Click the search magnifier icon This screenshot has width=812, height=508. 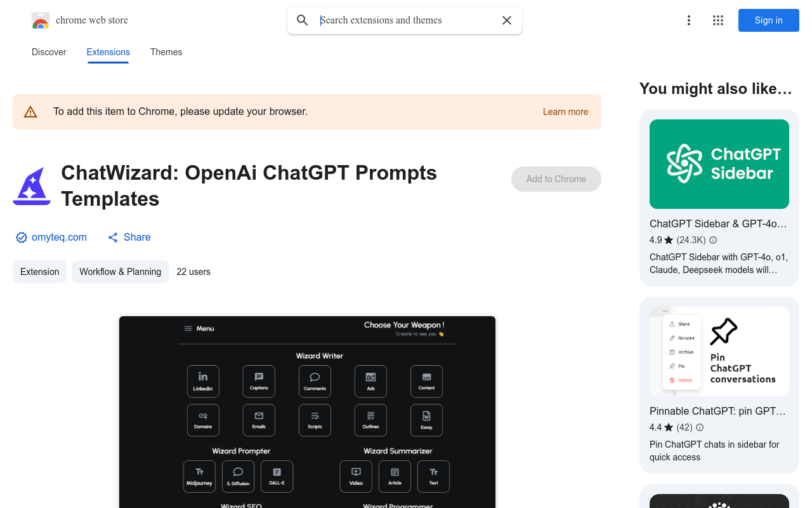point(302,20)
